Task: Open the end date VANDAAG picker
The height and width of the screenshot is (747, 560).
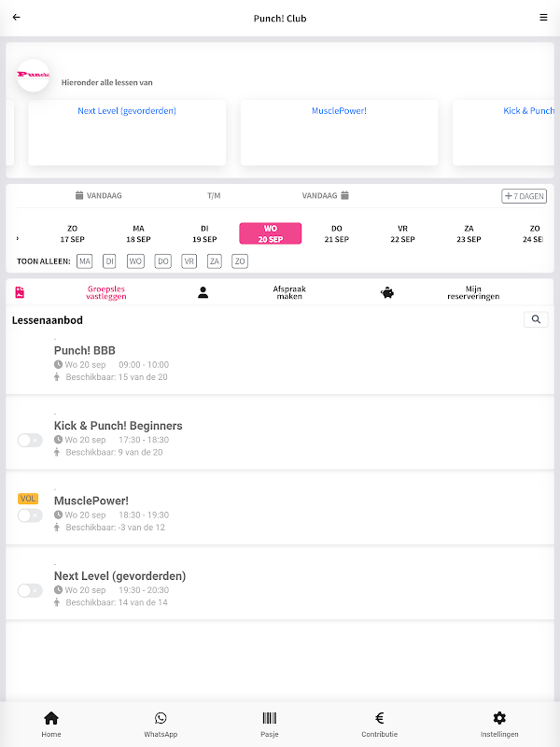Action: [325, 196]
